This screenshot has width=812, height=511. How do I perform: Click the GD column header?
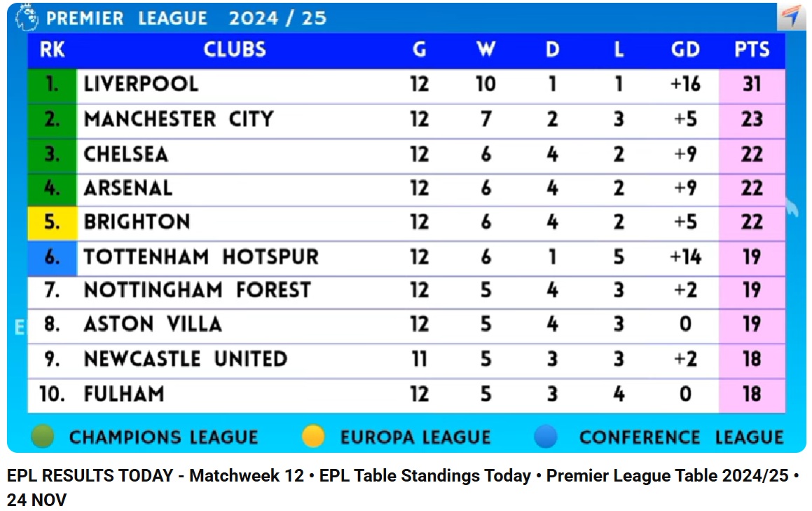pyautogui.click(x=685, y=50)
